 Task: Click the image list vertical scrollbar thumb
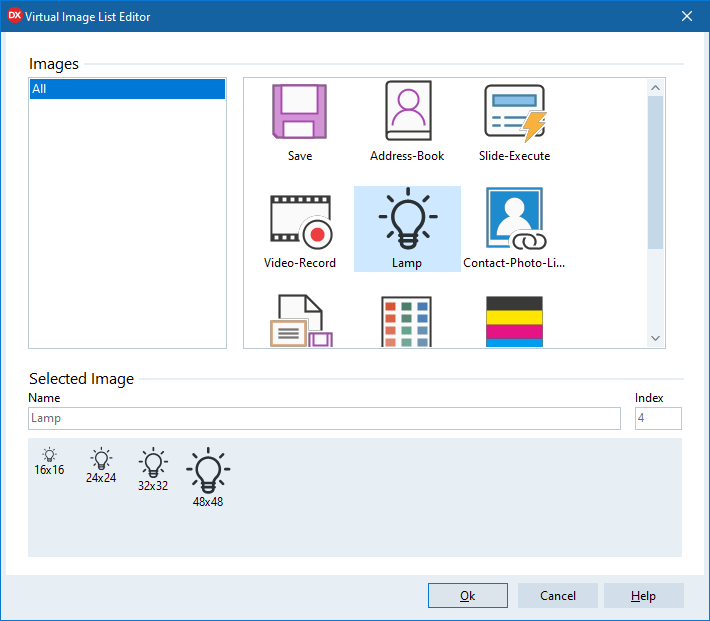click(655, 173)
